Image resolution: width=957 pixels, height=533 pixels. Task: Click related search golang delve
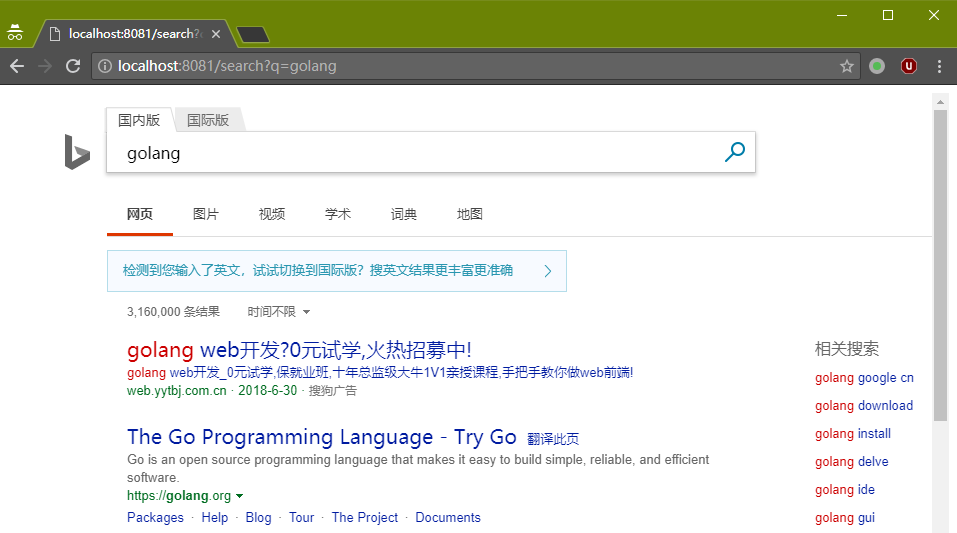point(851,462)
